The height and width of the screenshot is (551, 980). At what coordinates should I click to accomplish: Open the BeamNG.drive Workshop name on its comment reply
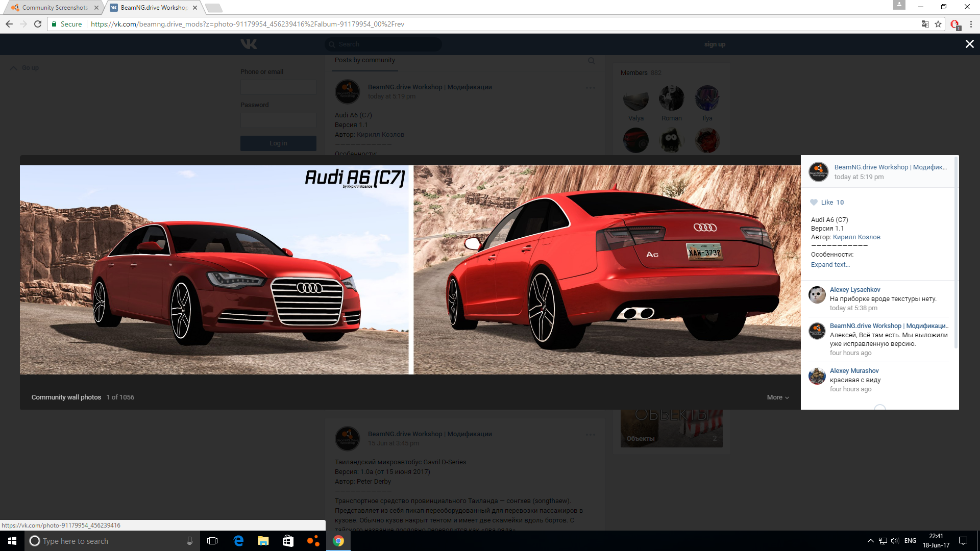point(889,326)
